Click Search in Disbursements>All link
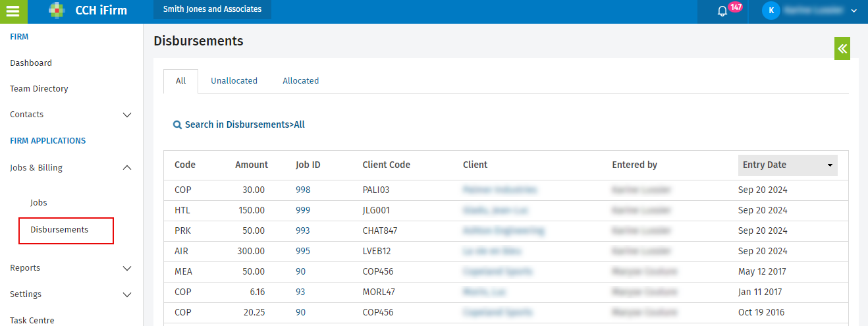Viewport: 868px width, 326px height. [244, 124]
